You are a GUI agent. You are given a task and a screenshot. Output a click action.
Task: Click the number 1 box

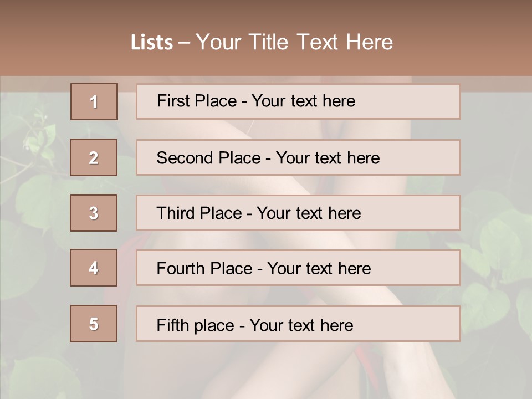pos(94,101)
